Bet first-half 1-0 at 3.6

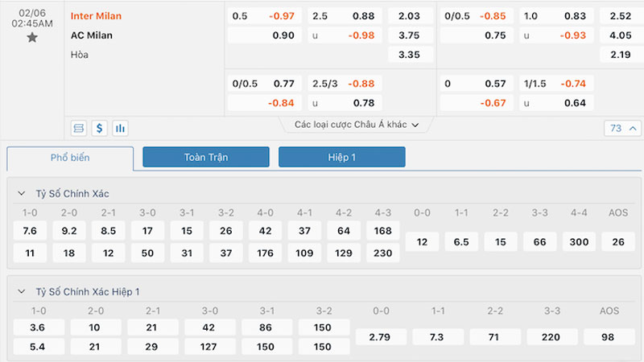(x=39, y=327)
